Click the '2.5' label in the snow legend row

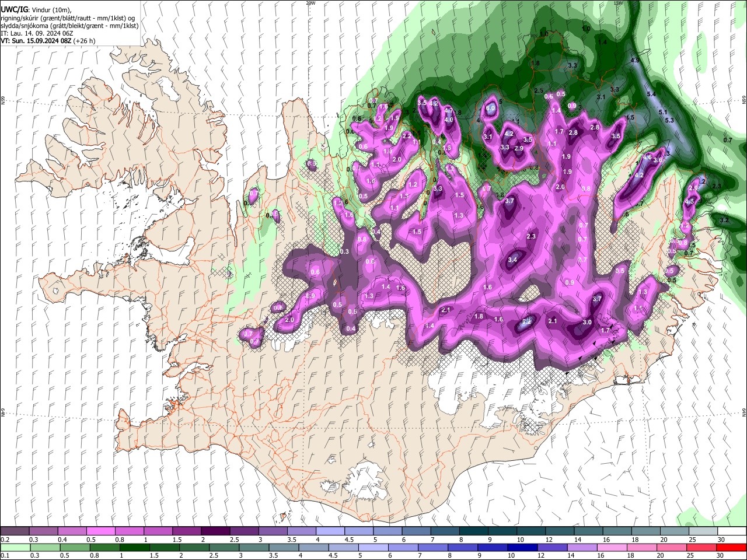pos(235,540)
